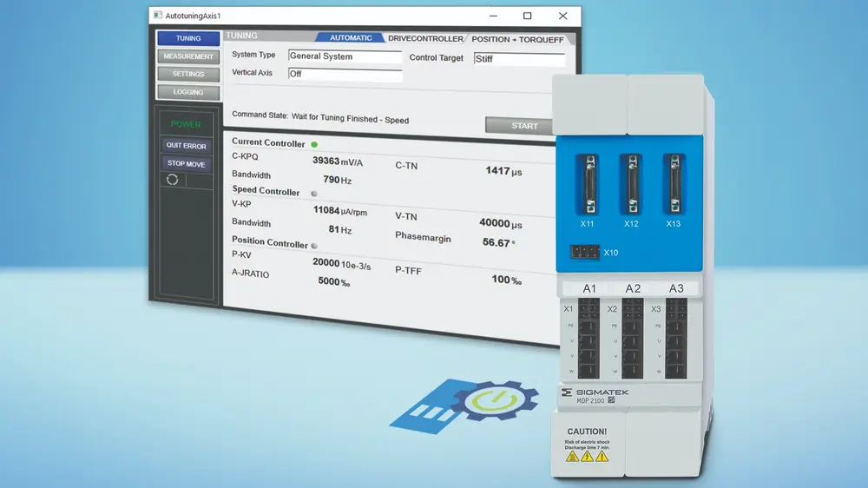Toggle the green Current Controller indicator
This screenshot has height=488, width=868.
pyautogui.click(x=314, y=144)
